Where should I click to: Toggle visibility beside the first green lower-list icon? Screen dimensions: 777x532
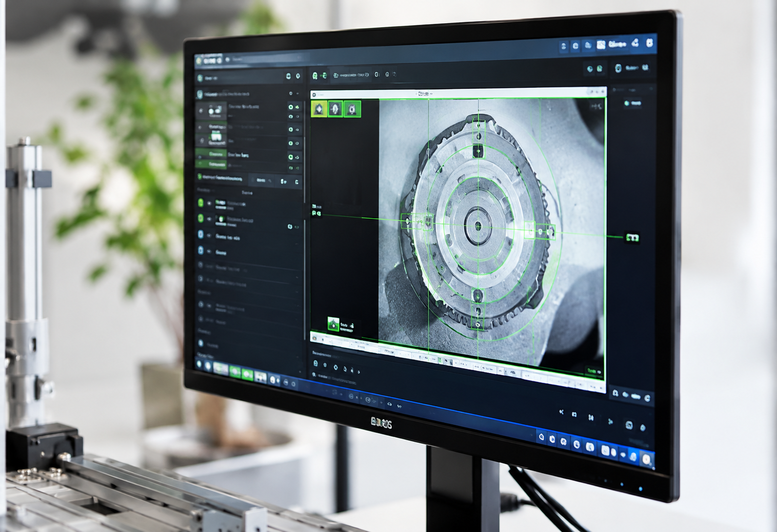point(209,203)
